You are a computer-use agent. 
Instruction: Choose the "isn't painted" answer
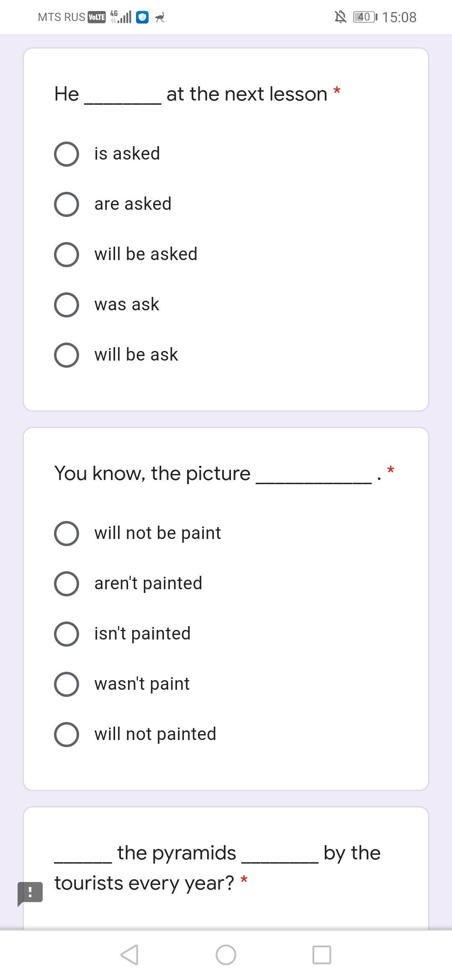tap(67, 634)
